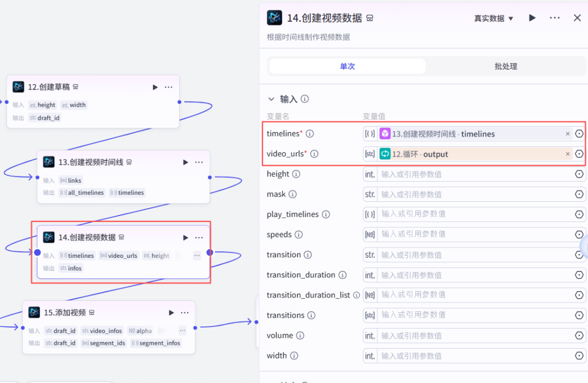588x383 pixels.
Task: Click input connector port of node 14
Action: click(38, 252)
